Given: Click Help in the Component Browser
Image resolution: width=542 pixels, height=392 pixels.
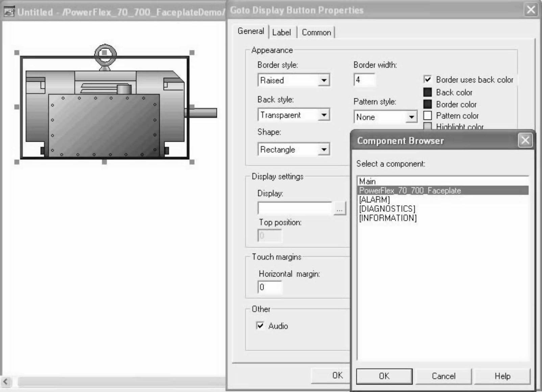Looking at the screenshot, I should tap(502, 376).
